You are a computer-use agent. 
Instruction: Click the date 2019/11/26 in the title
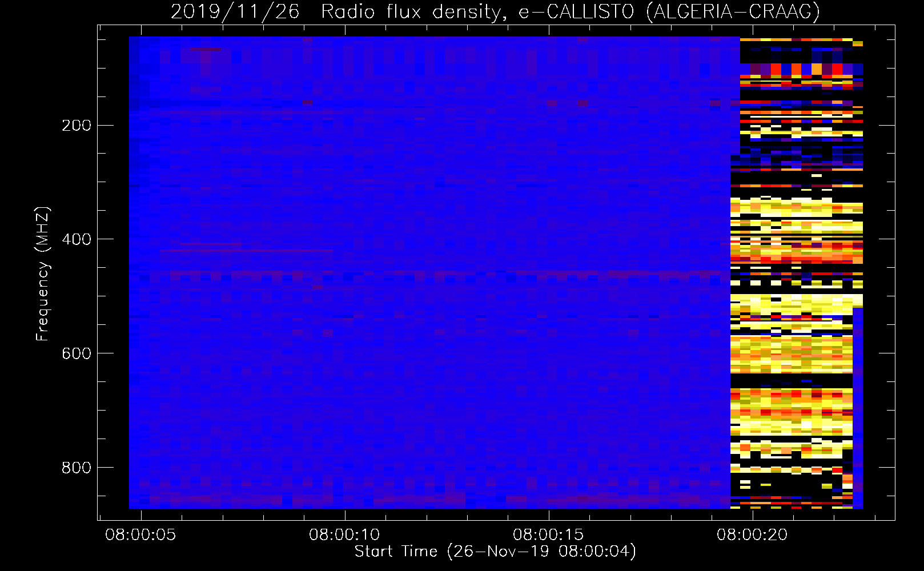235,11
